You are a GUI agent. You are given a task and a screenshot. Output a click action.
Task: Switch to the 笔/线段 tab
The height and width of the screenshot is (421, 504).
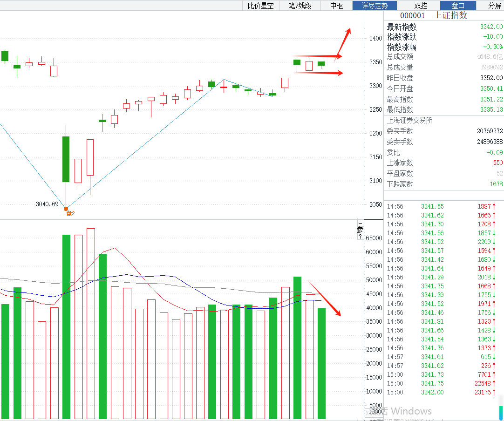pyautogui.click(x=300, y=6)
